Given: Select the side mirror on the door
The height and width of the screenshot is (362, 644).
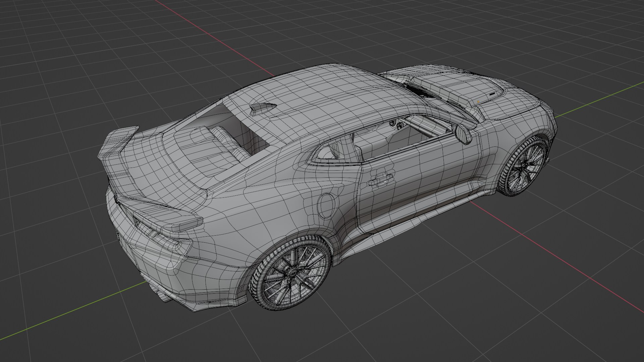Looking at the screenshot, I should click(464, 134).
